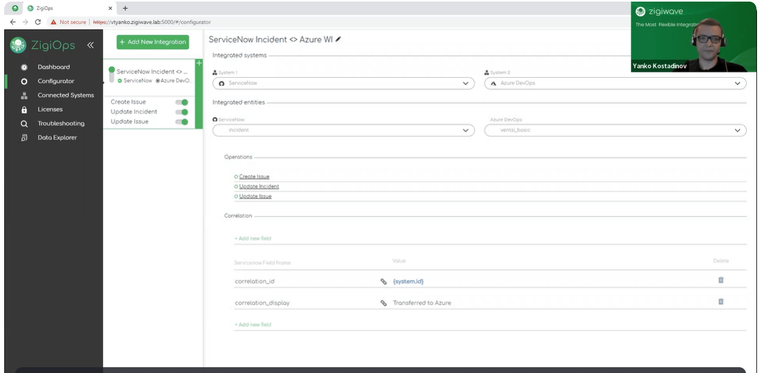Edit integration name with pencil icon
This screenshot has width=760, height=373.
[338, 39]
